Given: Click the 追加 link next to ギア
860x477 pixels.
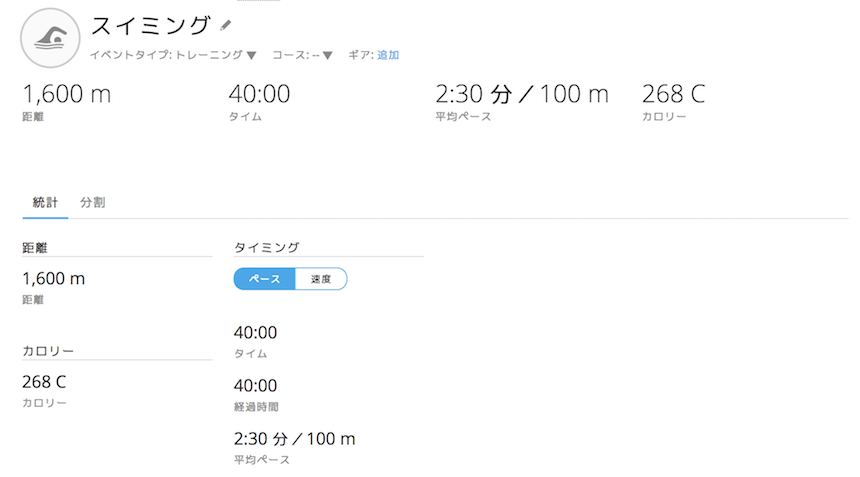Looking at the screenshot, I should (x=388, y=56).
